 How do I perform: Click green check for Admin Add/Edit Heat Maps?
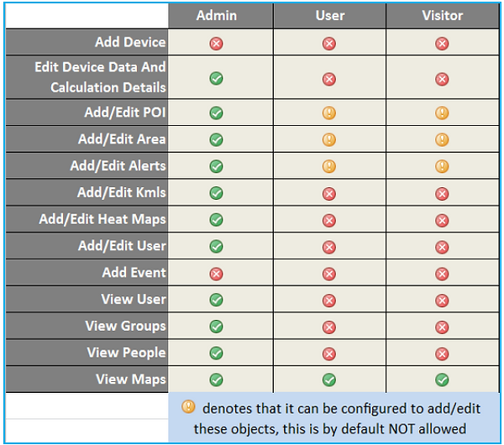click(x=217, y=220)
